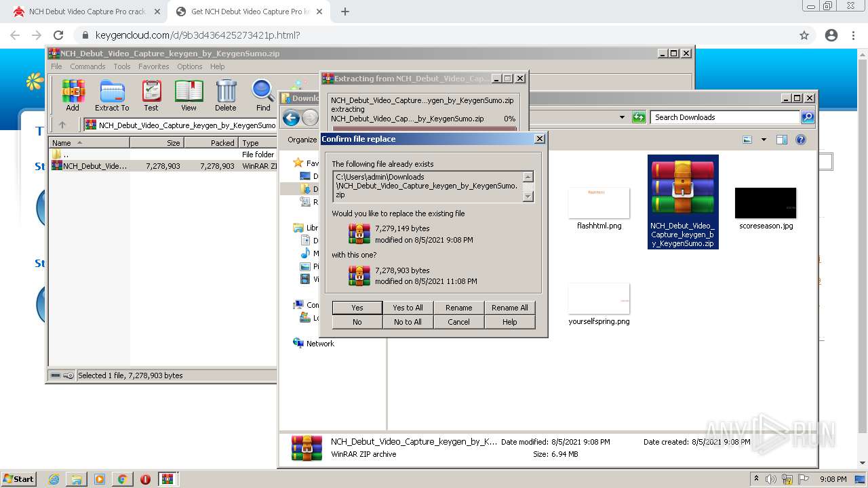Select Network in Explorer navigation pane
The height and width of the screenshot is (488, 868).
[320, 344]
